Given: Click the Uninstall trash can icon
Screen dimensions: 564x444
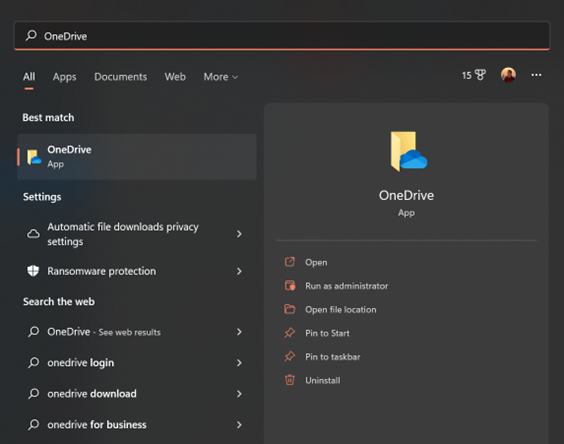Looking at the screenshot, I should coord(290,380).
